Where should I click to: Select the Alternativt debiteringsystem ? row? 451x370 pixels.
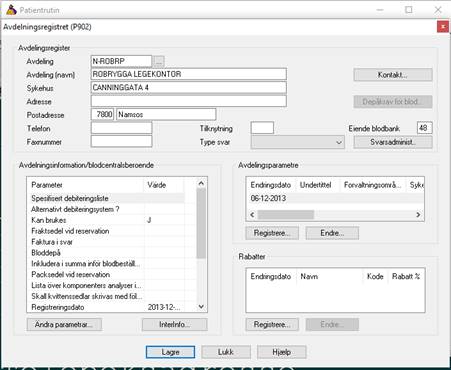pyautogui.click(x=107, y=209)
